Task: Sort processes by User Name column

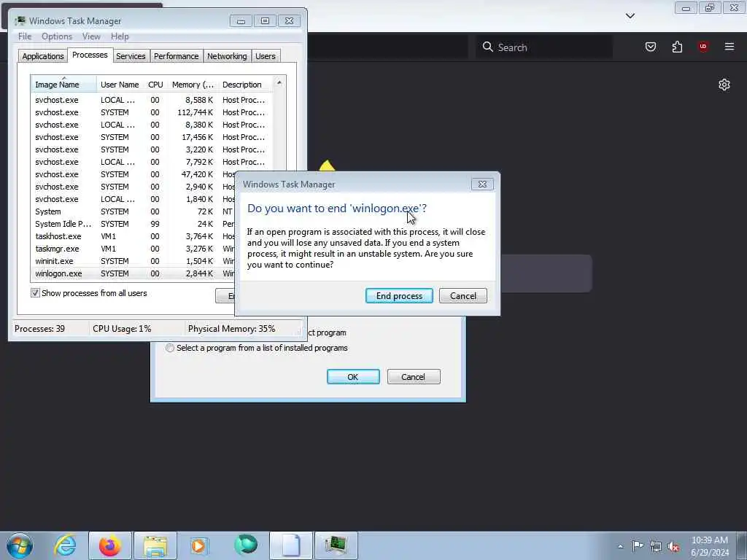Action: (x=120, y=85)
